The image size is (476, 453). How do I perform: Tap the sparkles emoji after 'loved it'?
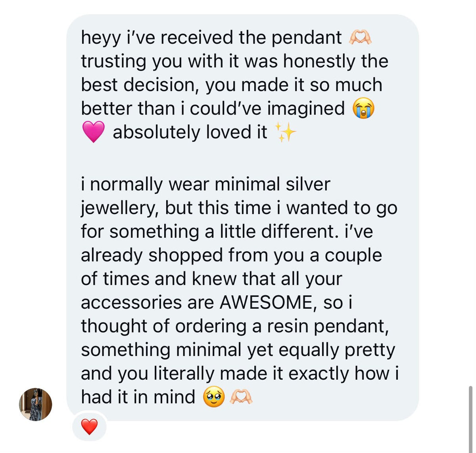[285, 132]
